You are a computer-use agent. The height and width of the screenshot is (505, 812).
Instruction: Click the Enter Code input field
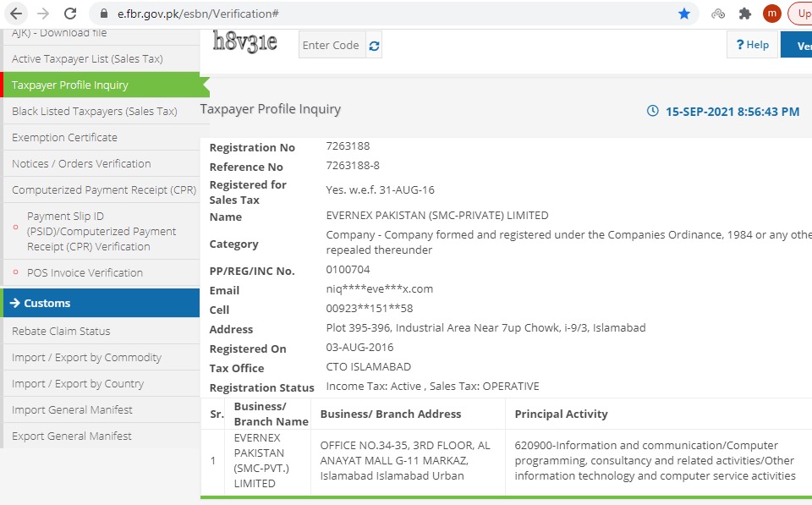tap(332, 46)
